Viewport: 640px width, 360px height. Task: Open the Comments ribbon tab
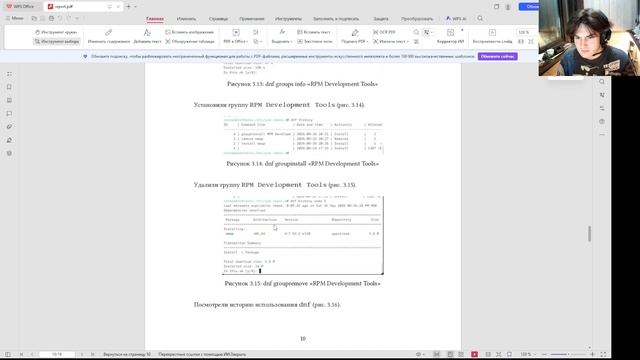coord(251,19)
